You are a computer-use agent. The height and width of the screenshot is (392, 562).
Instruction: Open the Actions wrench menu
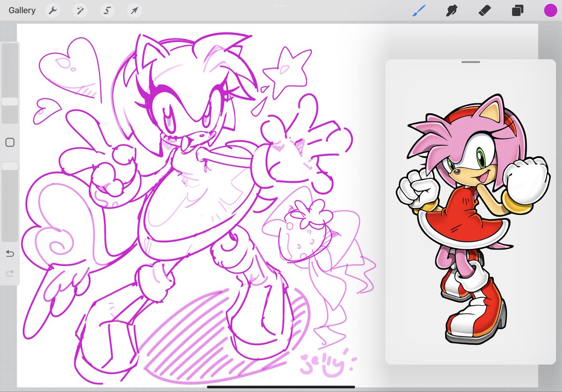point(52,10)
